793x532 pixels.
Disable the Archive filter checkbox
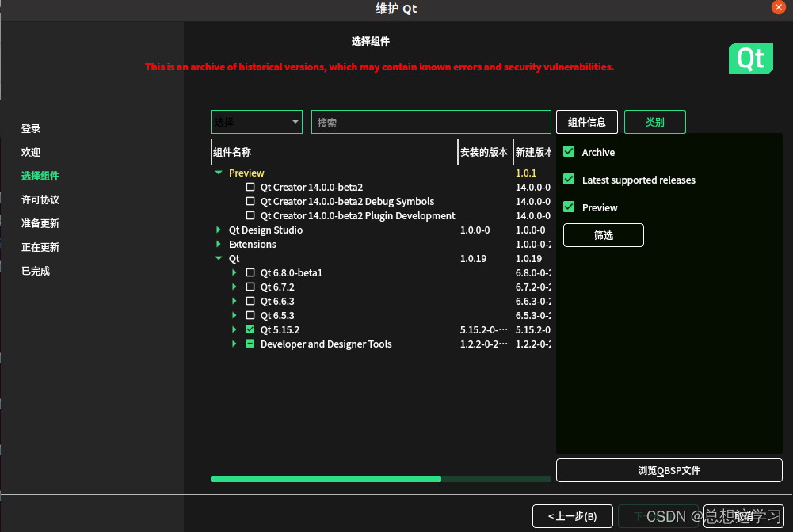click(x=568, y=152)
